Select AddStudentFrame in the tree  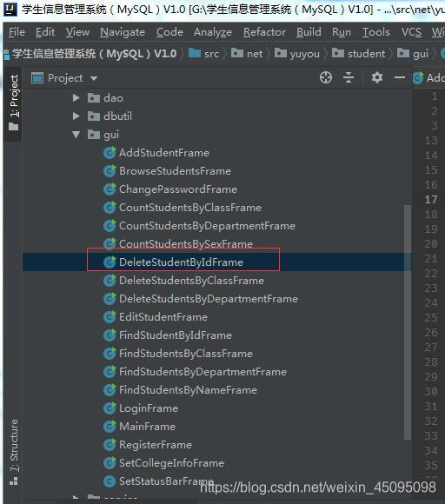[x=164, y=153]
